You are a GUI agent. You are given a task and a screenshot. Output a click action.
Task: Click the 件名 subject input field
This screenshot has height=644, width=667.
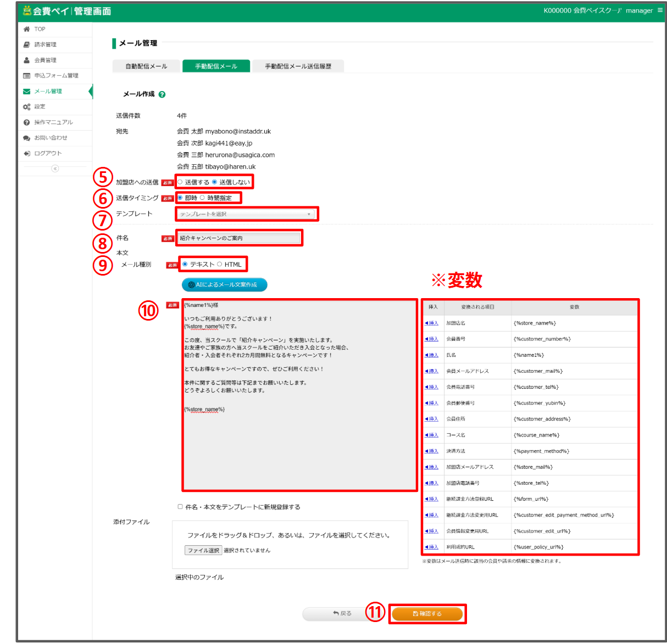(x=239, y=238)
